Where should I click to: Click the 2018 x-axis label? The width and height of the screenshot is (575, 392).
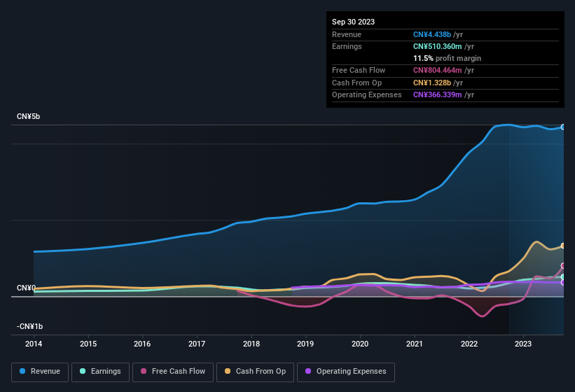pyautogui.click(x=251, y=344)
